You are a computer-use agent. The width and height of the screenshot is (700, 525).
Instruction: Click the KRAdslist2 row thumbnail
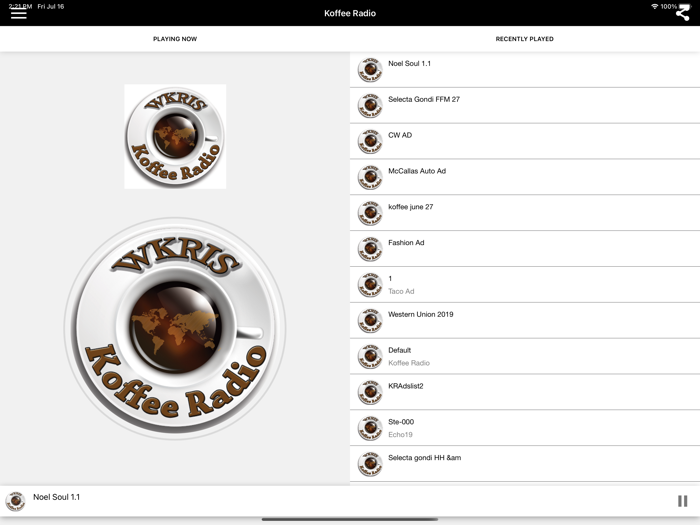point(370,392)
